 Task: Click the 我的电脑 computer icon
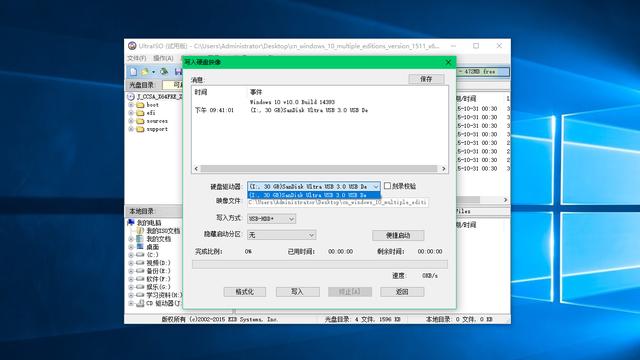pos(131,222)
